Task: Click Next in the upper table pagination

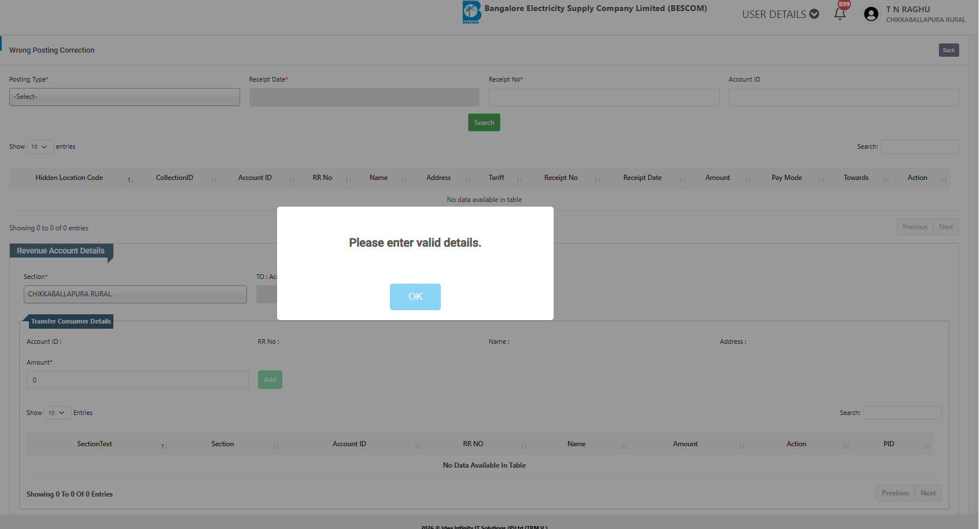Action: [946, 227]
